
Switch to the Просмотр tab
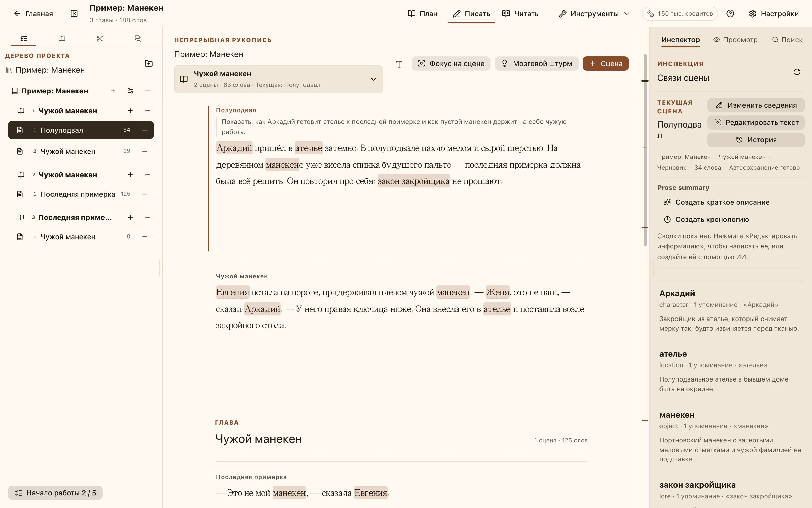(x=736, y=40)
